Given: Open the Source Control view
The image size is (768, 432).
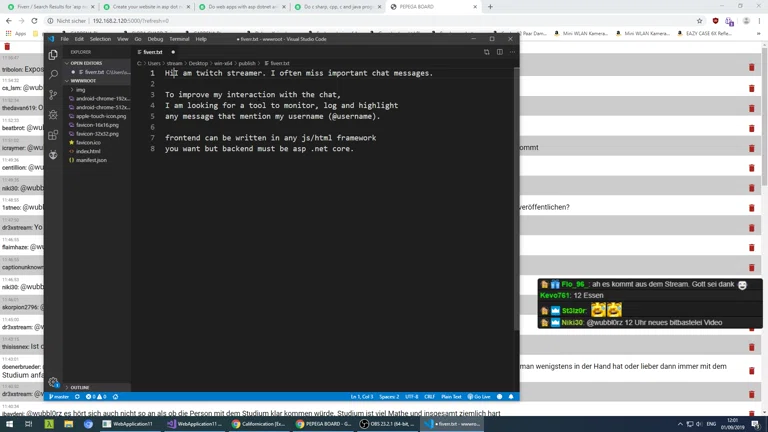Looking at the screenshot, I should coord(53,95).
